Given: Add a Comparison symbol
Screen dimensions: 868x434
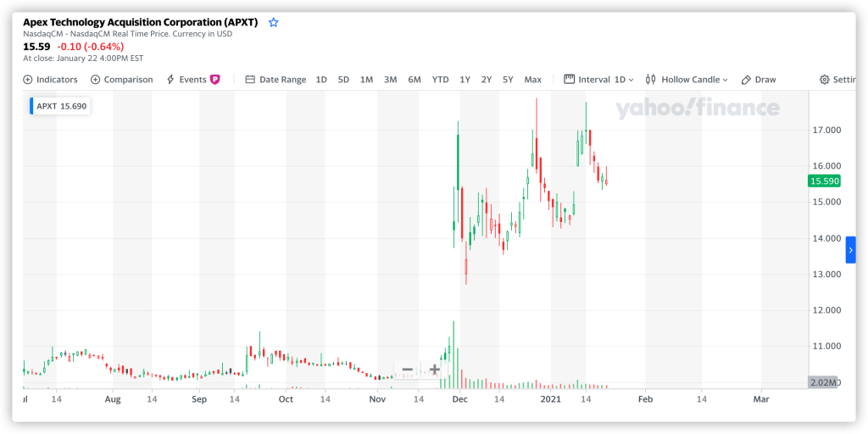Looking at the screenshot, I should [x=121, y=80].
